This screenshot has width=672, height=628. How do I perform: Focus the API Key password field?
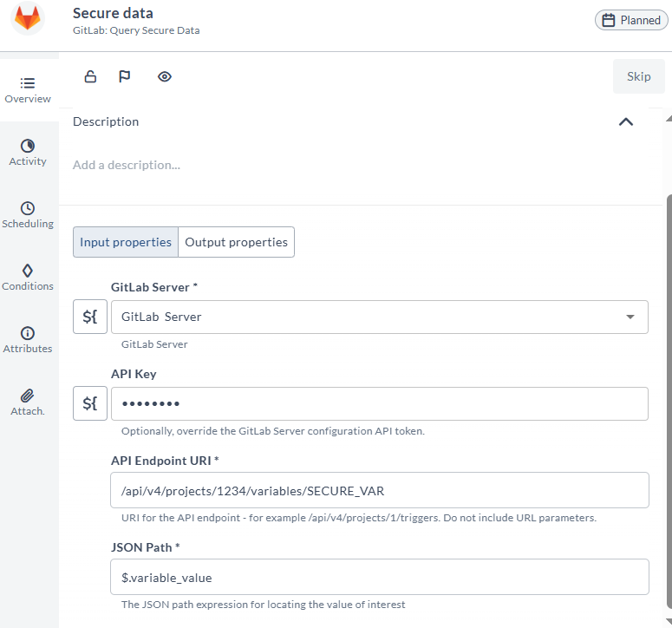coord(379,404)
